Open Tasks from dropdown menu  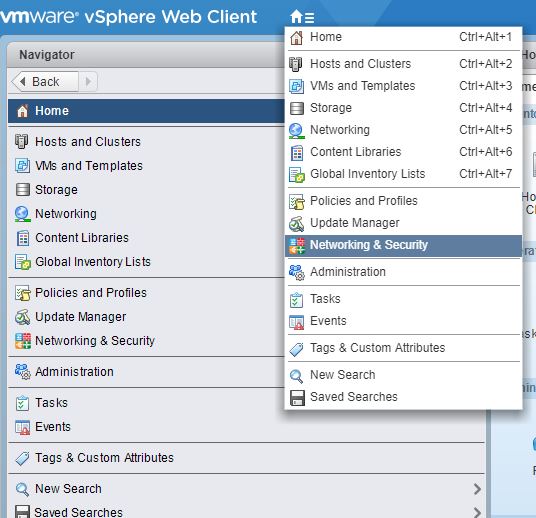pos(403,299)
